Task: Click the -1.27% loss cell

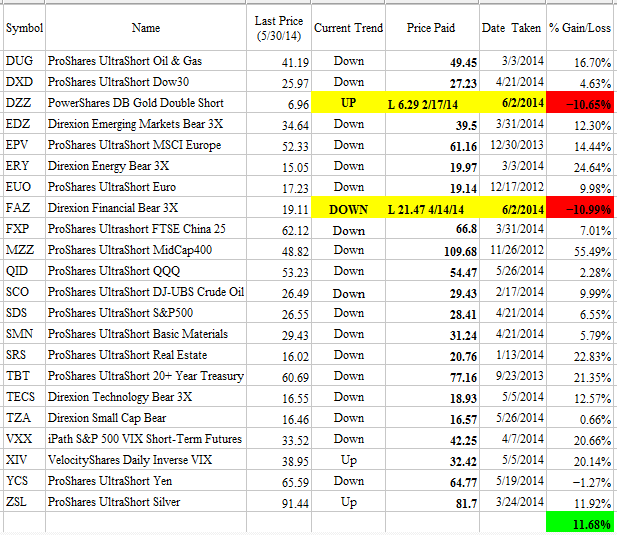Action: pyautogui.click(x=580, y=480)
